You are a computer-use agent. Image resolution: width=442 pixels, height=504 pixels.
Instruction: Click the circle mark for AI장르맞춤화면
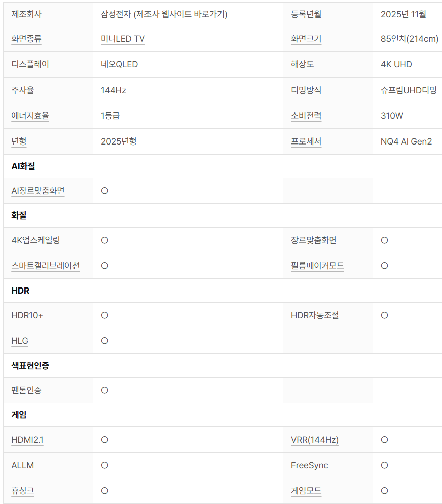coord(105,191)
